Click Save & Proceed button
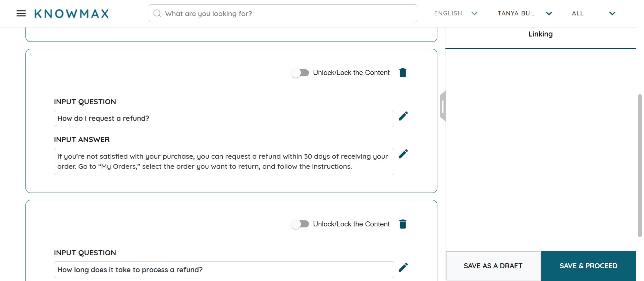 588,266
